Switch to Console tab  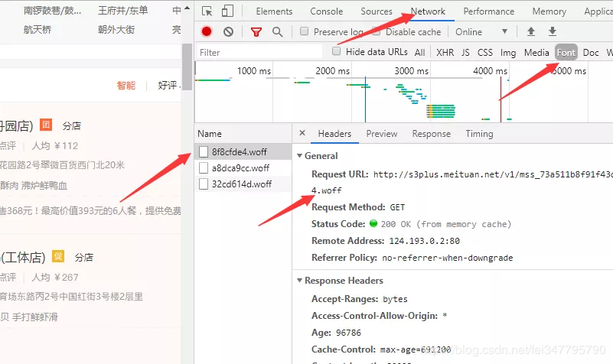click(327, 11)
